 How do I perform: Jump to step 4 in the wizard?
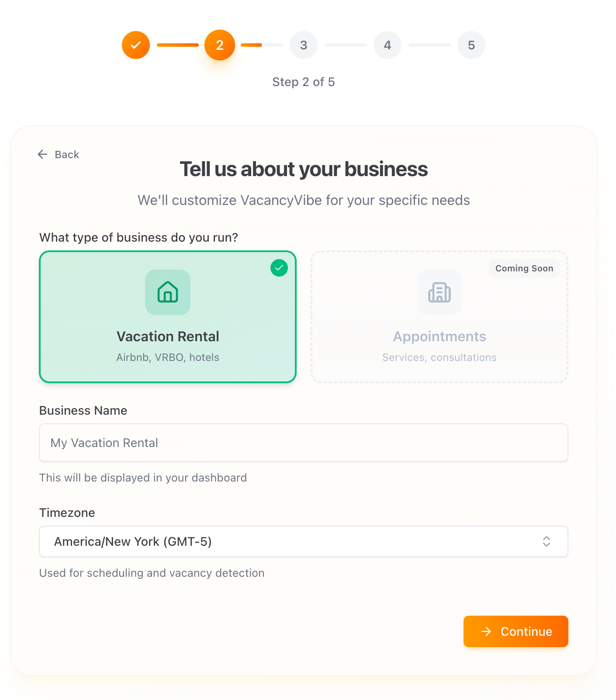coord(388,45)
